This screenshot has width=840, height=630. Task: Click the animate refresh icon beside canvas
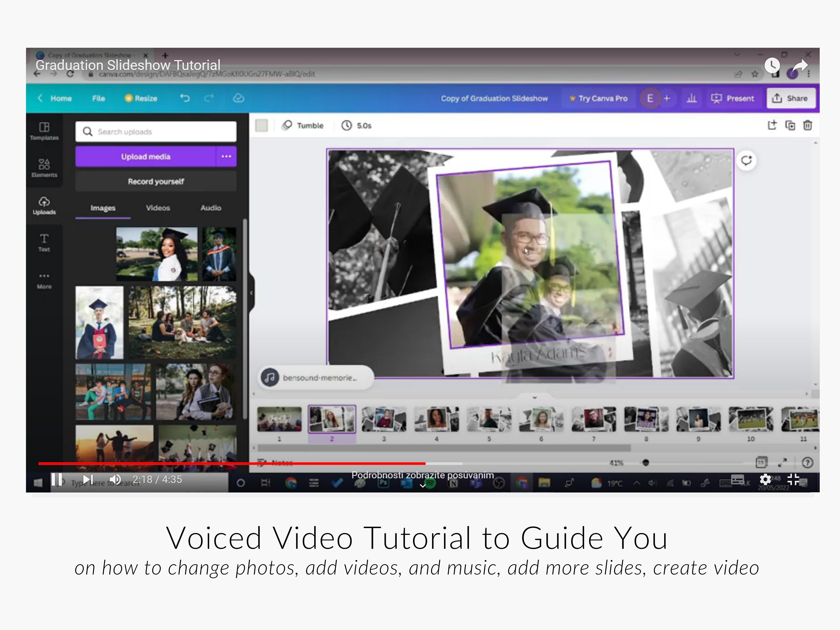coord(746,161)
